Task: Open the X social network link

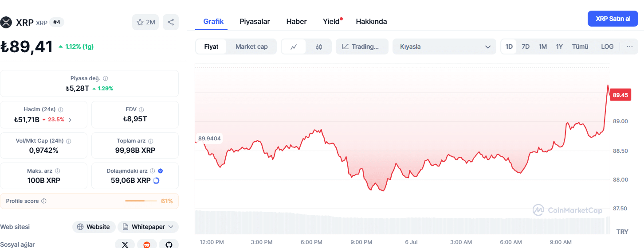Action: click(125, 244)
